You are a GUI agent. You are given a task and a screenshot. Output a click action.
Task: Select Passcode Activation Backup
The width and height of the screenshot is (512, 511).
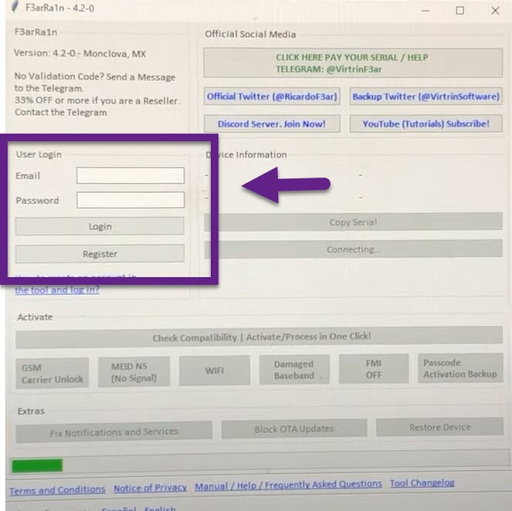tap(460, 368)
